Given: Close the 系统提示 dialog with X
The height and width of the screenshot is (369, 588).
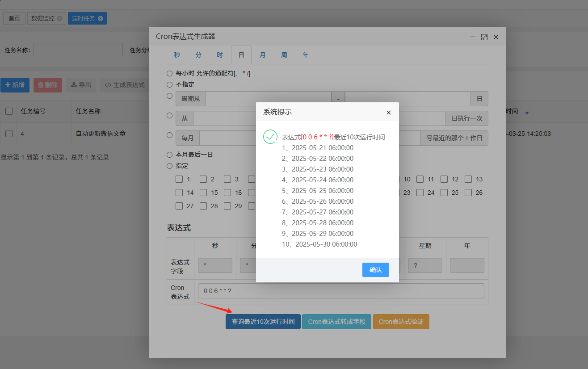Looking at the screenshot, I should pos(388,113).
